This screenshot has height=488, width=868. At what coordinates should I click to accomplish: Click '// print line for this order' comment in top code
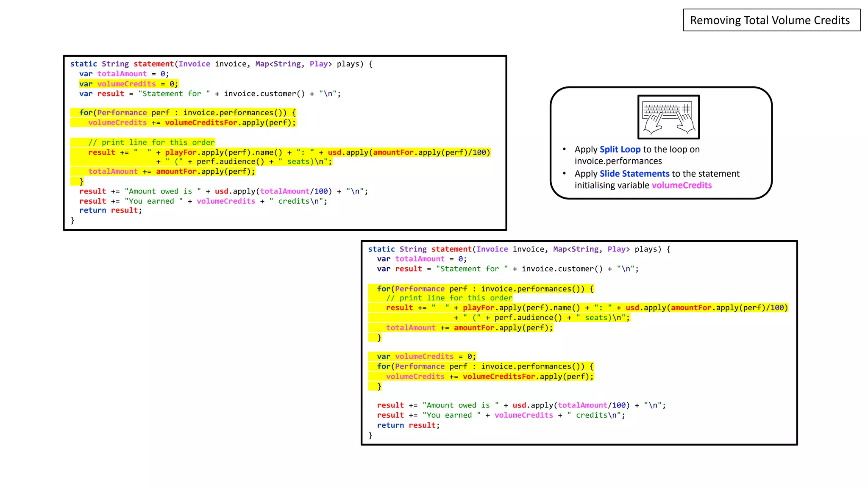click(151, 143)
